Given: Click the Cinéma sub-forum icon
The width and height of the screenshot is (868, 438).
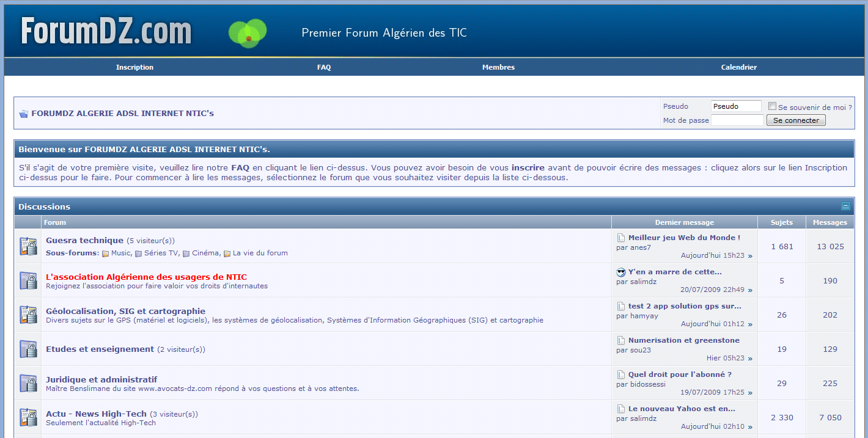Looking at the screenshot, I should point(186,254).
